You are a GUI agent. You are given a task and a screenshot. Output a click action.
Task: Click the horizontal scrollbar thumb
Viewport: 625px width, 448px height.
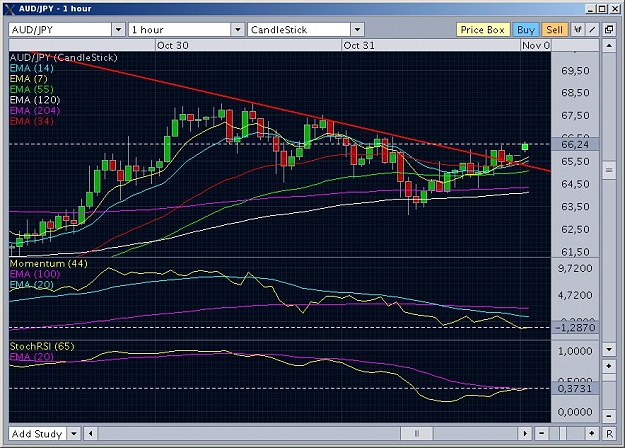pyautogui.click(x=417, y=434)
